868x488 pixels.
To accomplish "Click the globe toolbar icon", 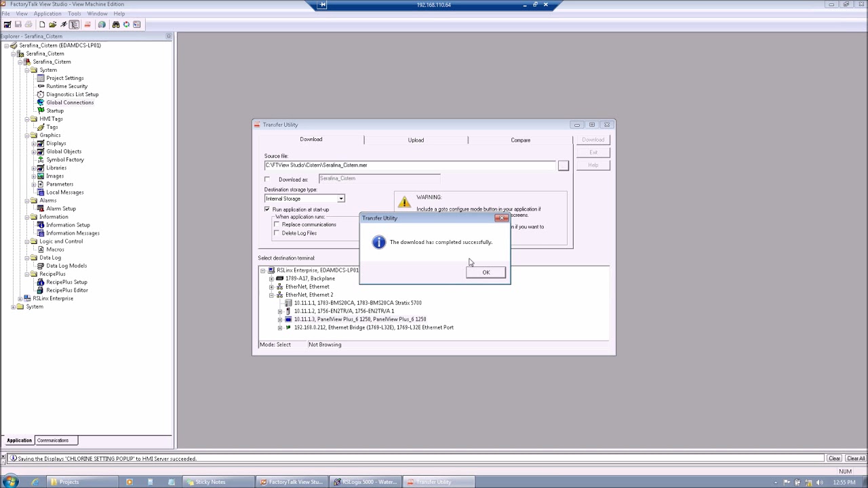I will click(102, 24).
